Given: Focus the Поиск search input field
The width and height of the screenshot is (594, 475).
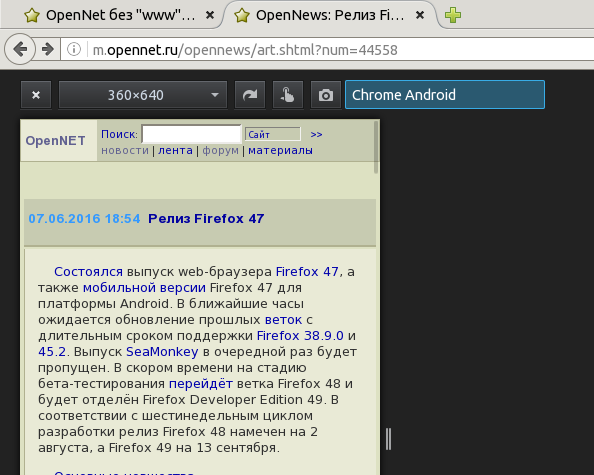Looking at the screenshot, I should (x=191, y=134).
